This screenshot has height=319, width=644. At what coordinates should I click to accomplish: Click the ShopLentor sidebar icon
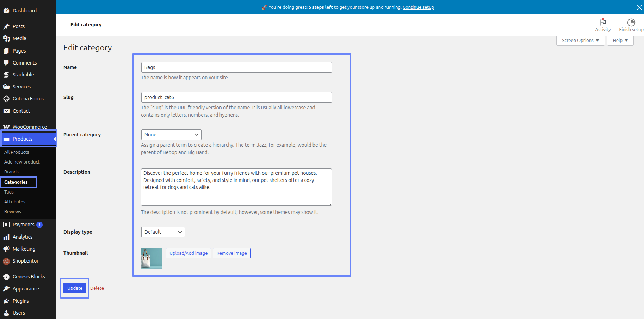6,261
